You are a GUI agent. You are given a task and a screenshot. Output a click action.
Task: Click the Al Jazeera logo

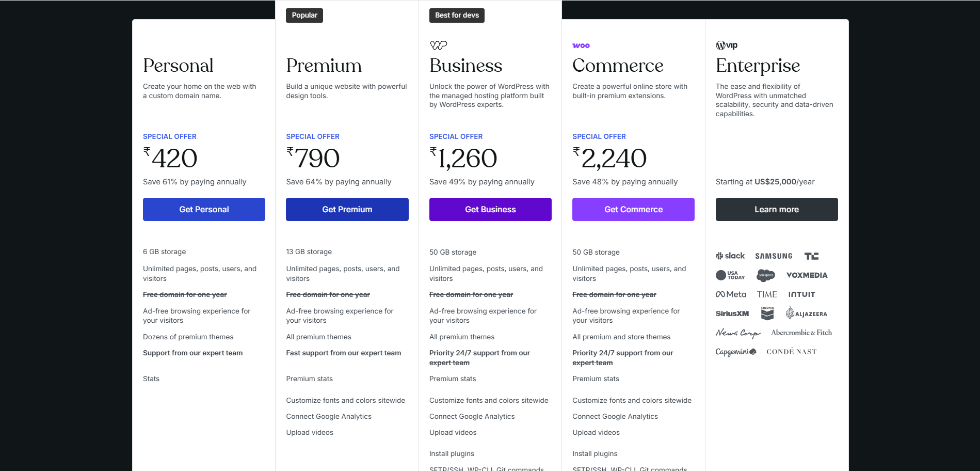(806, 313)
